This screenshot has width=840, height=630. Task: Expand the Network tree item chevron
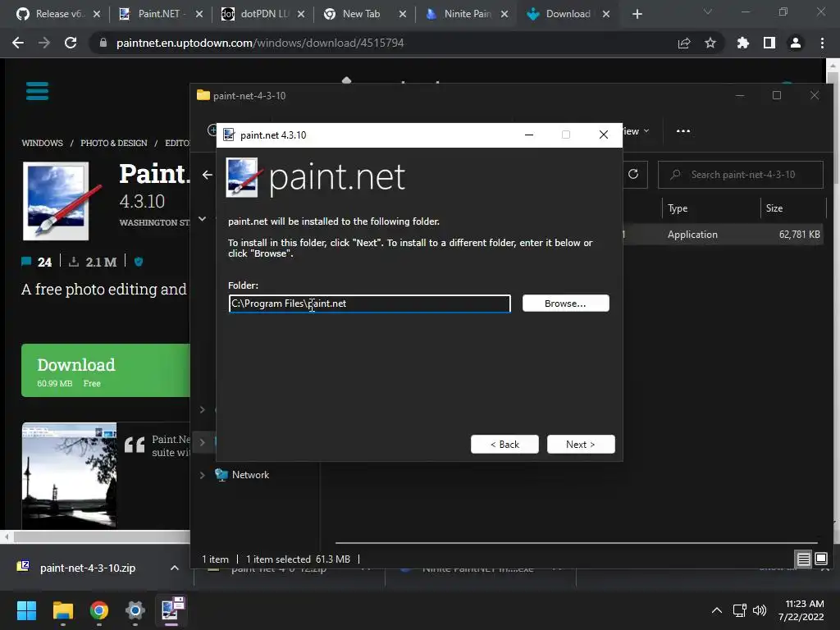point(203,475)
